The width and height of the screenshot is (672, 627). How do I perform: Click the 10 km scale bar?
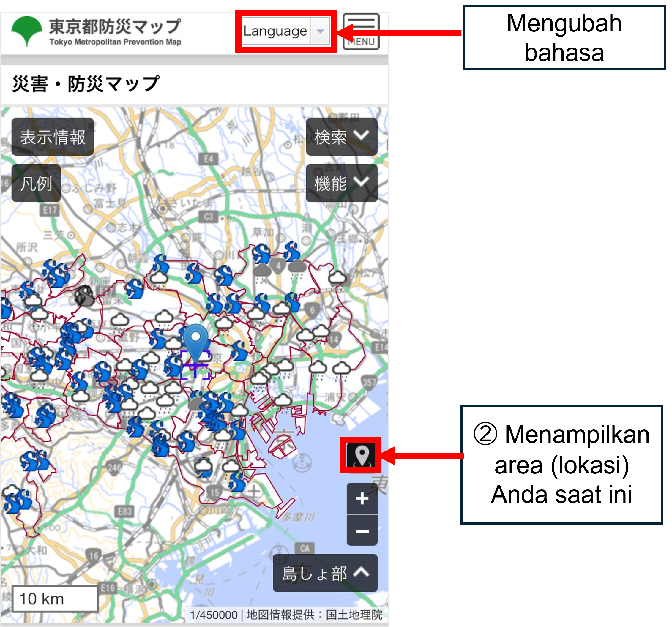coord(55,599)
